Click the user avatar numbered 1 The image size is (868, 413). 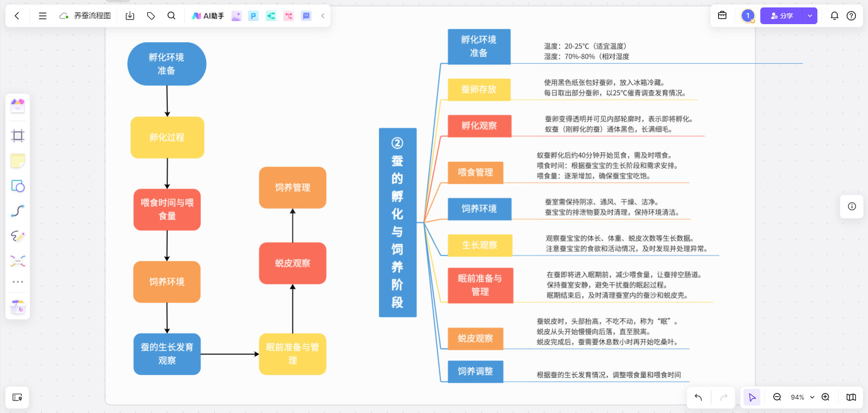pyautogui.click(x=748, y=16)
